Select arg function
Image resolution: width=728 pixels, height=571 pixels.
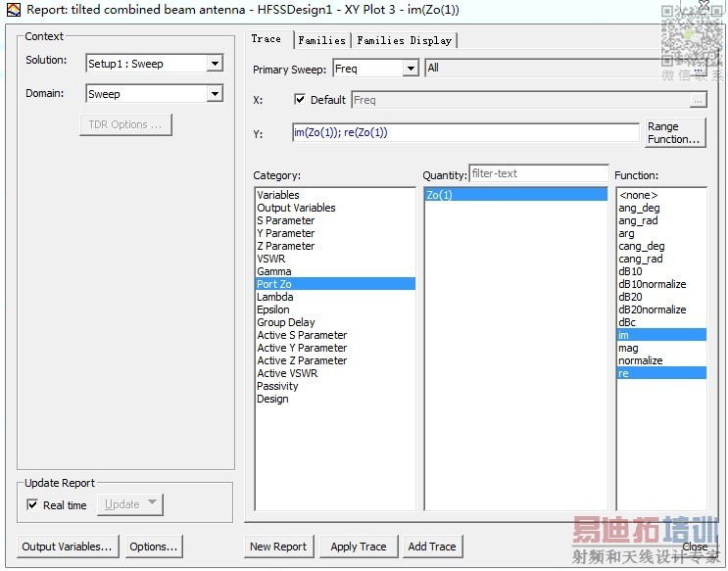point(661,233)
